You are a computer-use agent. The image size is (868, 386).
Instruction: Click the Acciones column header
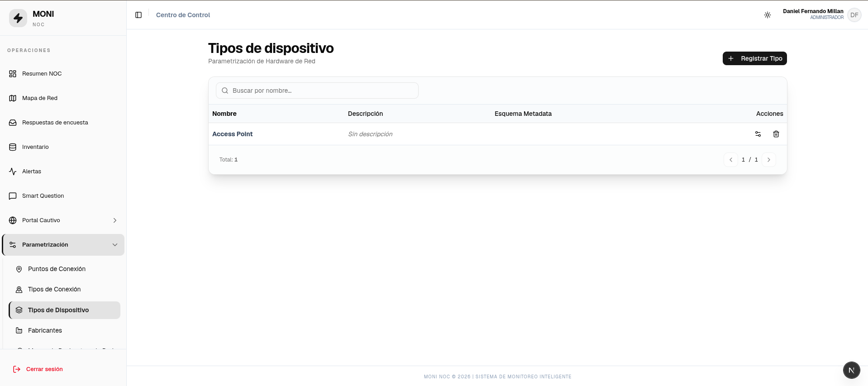coord(769,114)
